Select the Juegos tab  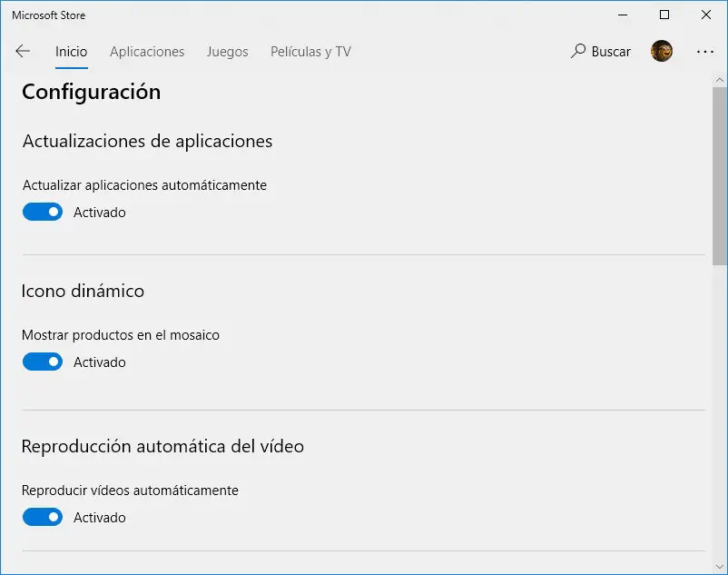(227, 52)
